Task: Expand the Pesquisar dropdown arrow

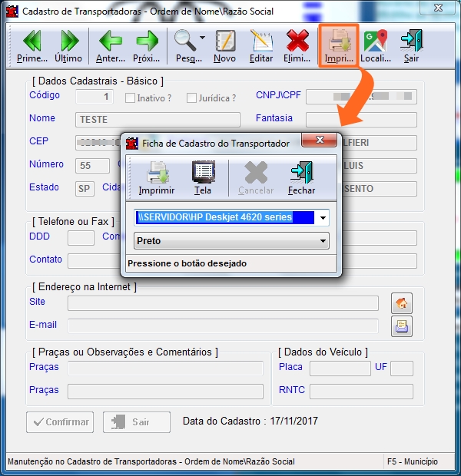Action: pos(202,38)
